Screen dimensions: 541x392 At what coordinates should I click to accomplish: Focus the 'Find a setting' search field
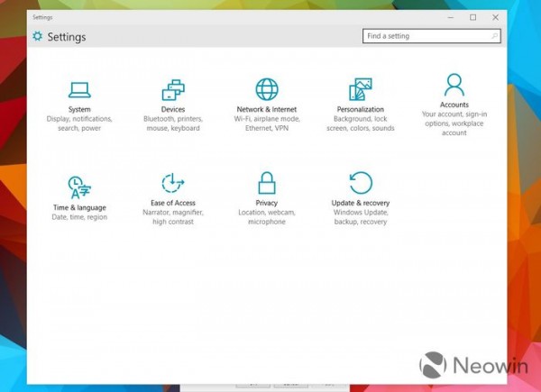tap(426, 36)
